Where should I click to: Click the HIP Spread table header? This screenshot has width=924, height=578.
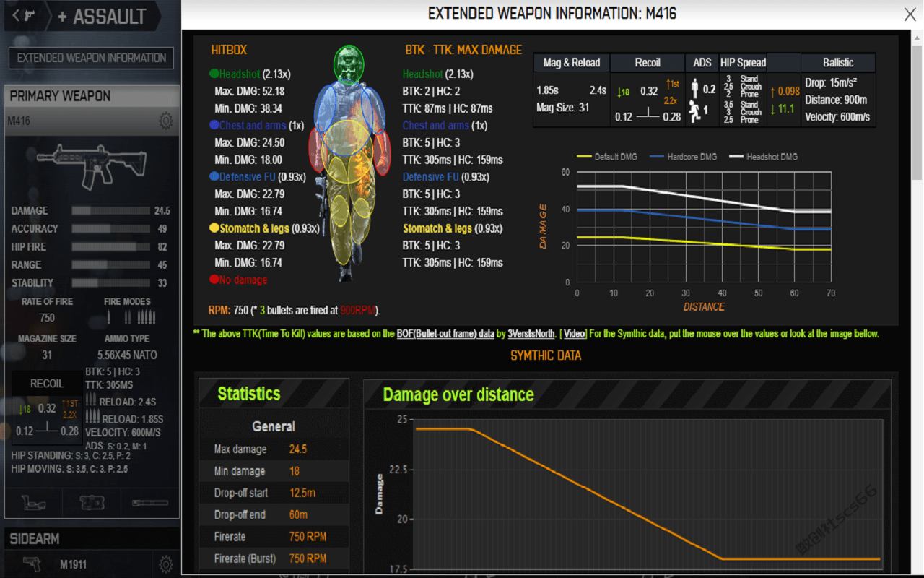(743, 63)
